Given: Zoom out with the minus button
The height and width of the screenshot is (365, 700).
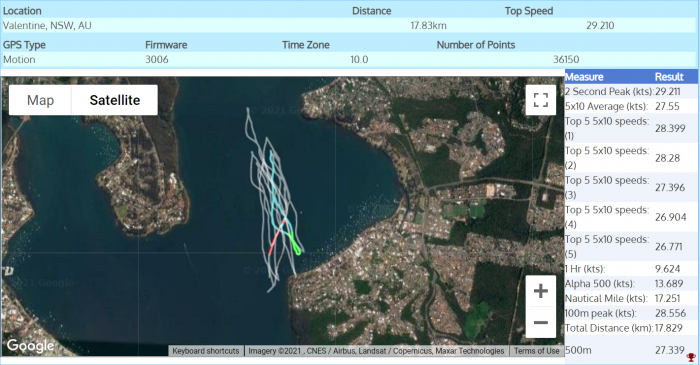Looking at the screenshot, I should point(541,322).
